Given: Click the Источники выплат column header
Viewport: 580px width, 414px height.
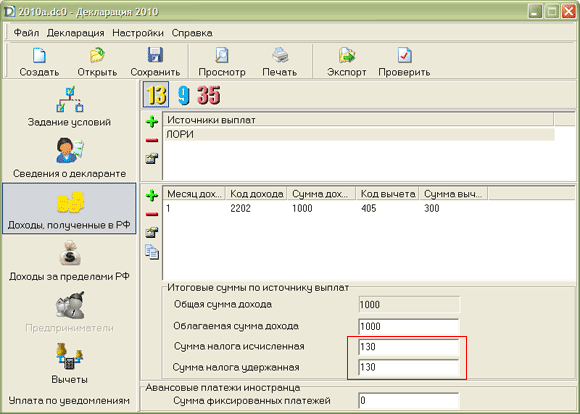Looking at the screenshot, I should tap(358, 120).
